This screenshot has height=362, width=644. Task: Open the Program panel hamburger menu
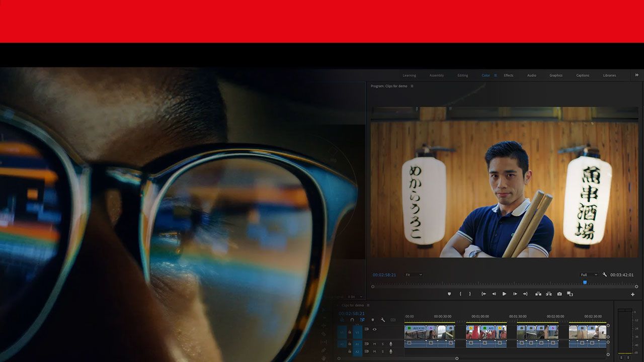[412, 86]
